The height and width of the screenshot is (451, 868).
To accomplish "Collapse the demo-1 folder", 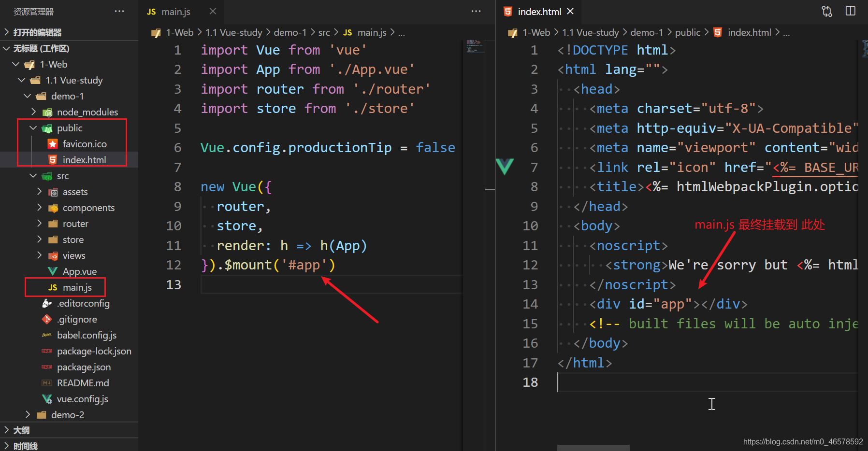I will click(28, 96).
